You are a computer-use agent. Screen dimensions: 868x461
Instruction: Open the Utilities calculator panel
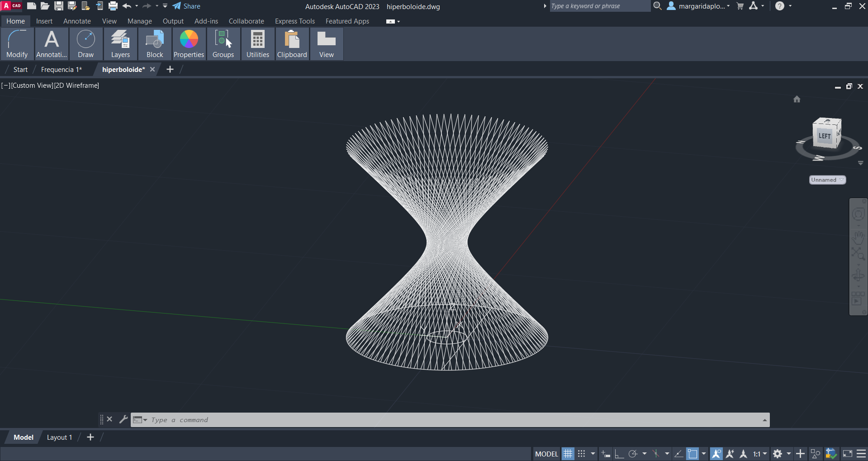(x=257, y=44)
